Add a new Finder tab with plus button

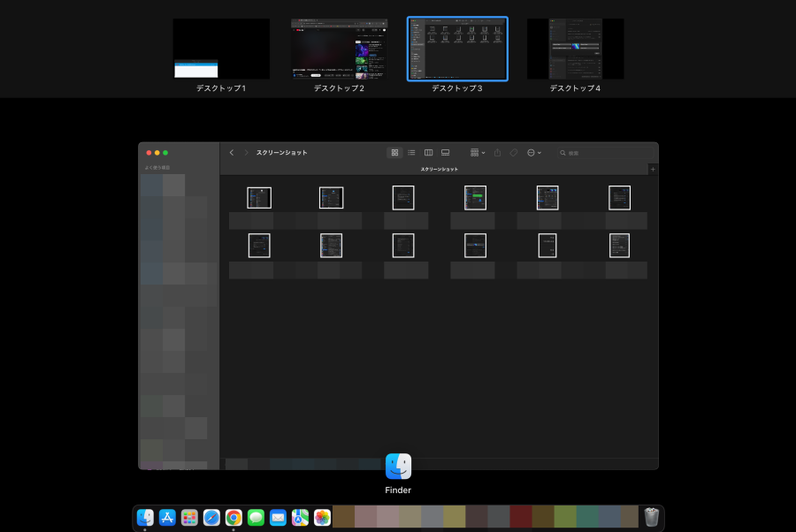tap(653, 169)
